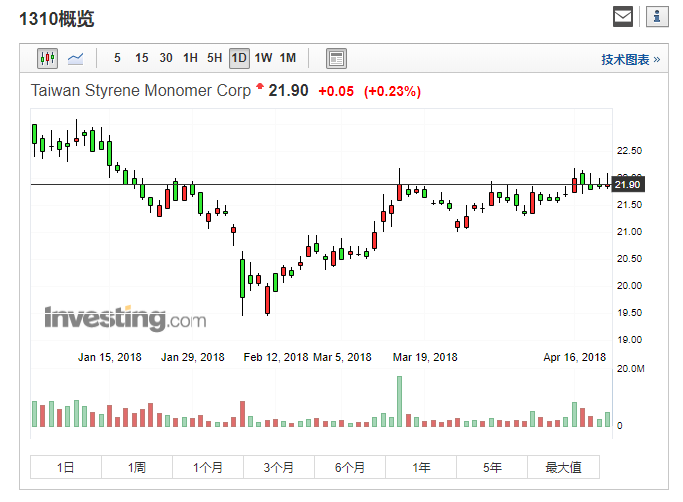Choose the 3个月 time range
The height and width of the screenshot is (502, 683).
(x=279, y=467)
